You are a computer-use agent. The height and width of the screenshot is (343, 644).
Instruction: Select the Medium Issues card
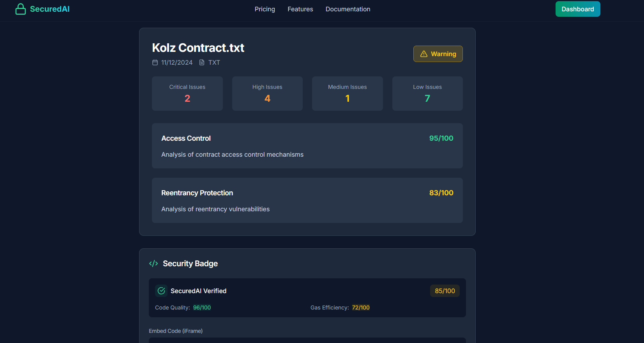(348, 94)
